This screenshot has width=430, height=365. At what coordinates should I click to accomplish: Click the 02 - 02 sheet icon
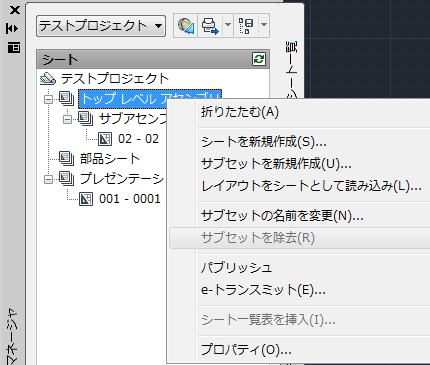tap(105, 139)
